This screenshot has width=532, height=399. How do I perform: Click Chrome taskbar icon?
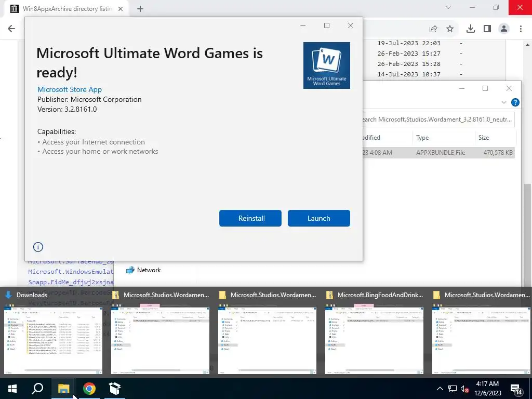click(x=89, y=389)
